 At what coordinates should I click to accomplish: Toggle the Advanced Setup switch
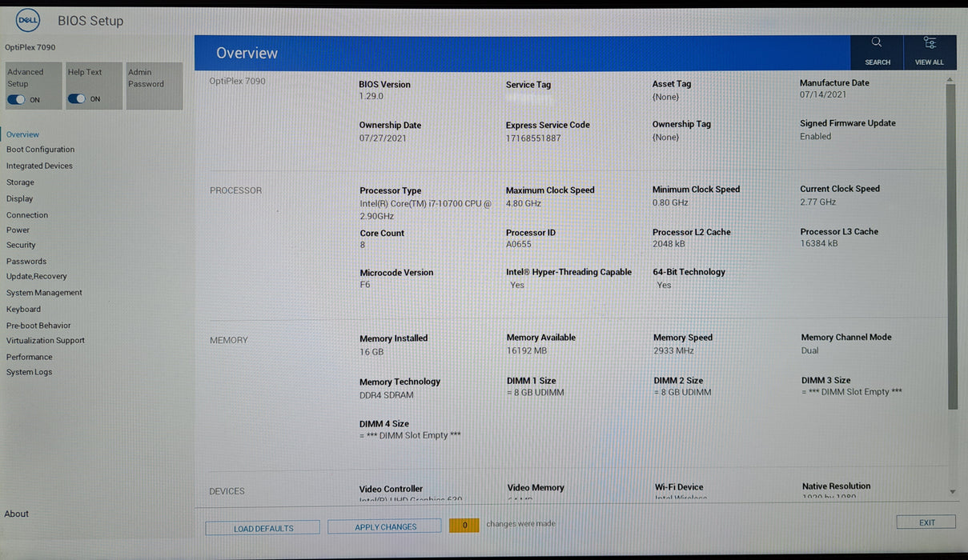tap(16, 99)
